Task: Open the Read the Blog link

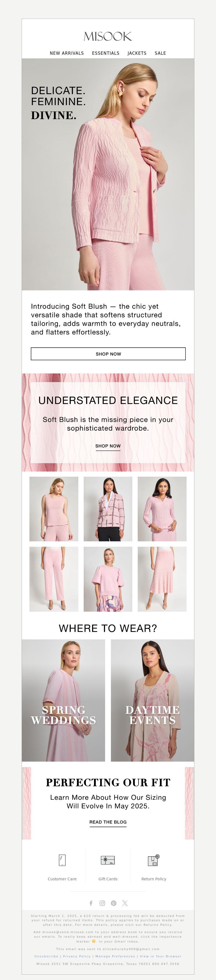Action: [108, 822]
